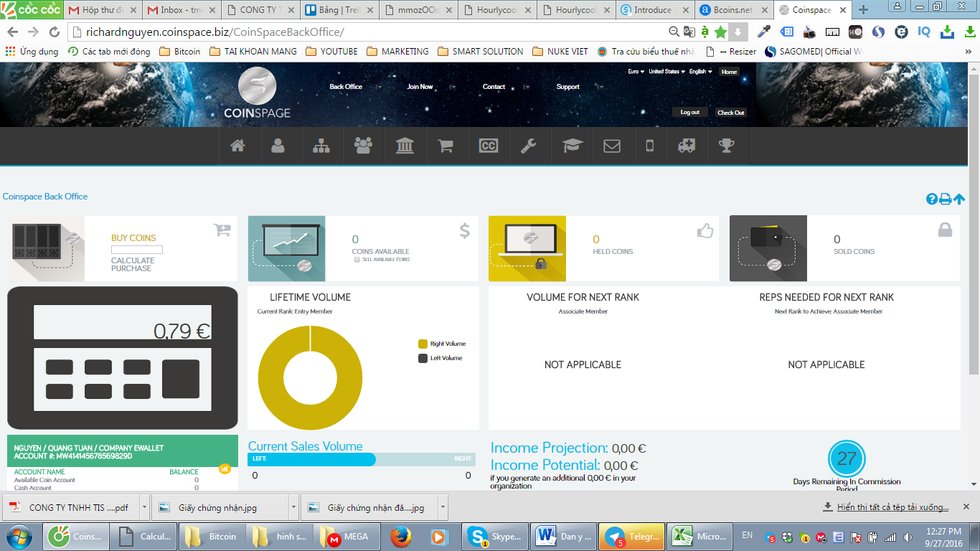The width and height of the screenshot is (980, 551).
Task: Open the Join Now menu
Action: (420, 87)
